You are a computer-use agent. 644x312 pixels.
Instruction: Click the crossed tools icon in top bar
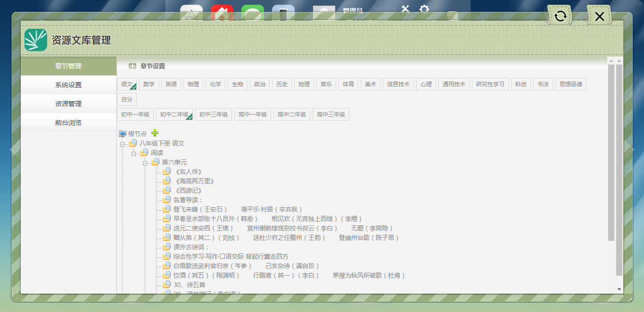405,9
